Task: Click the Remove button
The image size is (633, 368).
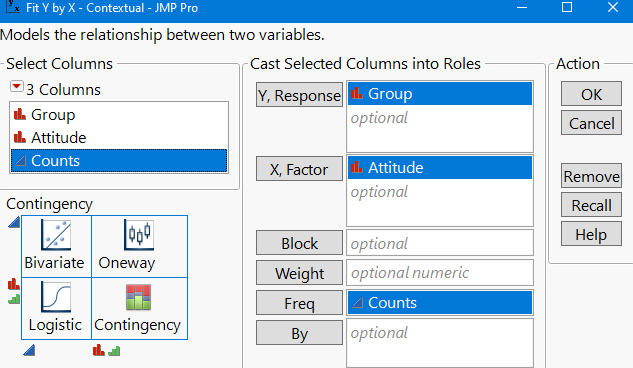Action: point(591,176)
